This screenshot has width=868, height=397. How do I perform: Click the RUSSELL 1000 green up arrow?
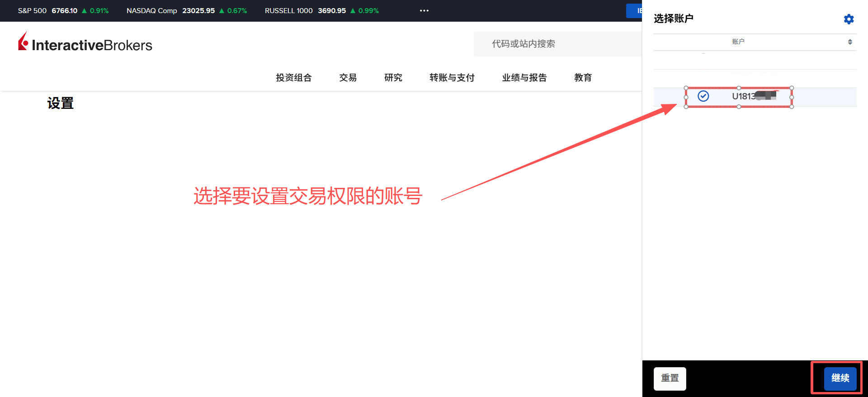pyautogui.click(x=353, y=10)
